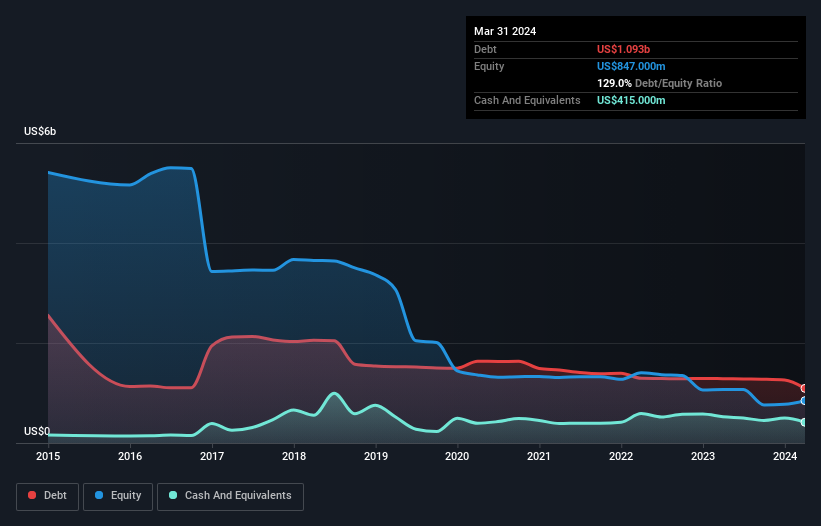The width and height of the screenshot is (821, 526).
Task: Click the blue Equity endpoint marker on chart
Action: point(804,400)
